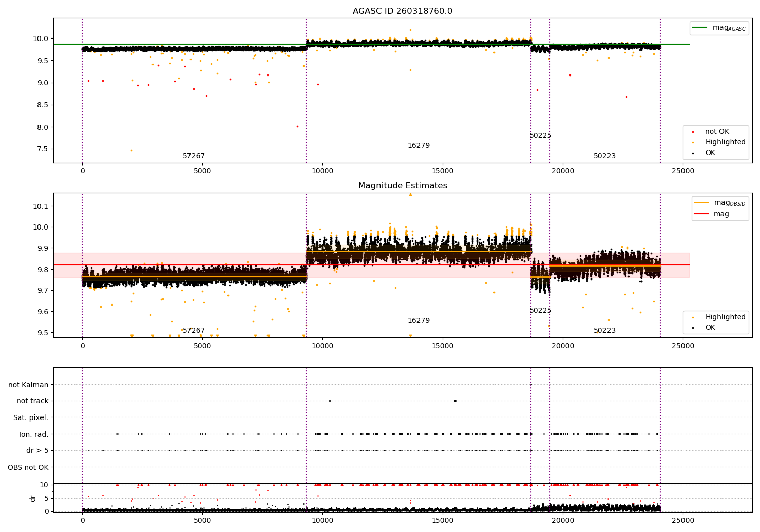
Task: Click 'OK' in the Magnitude Estimates plot legend
Action: [710, 328]
